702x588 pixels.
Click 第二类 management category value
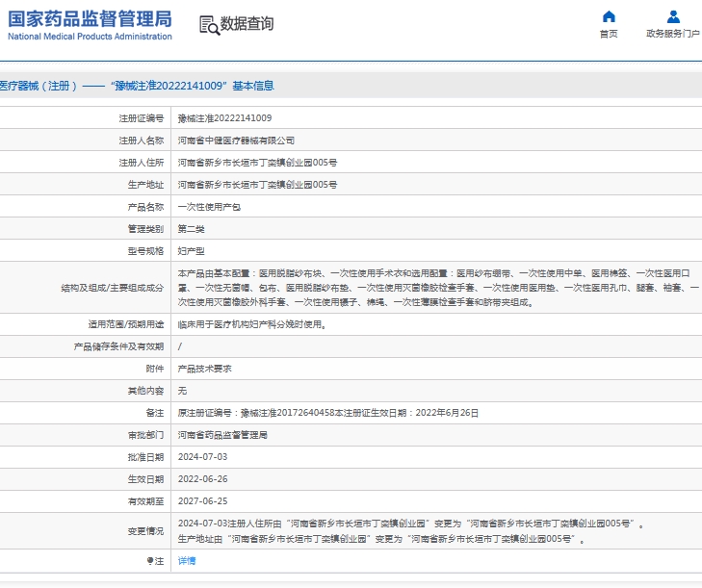[192, 229]
